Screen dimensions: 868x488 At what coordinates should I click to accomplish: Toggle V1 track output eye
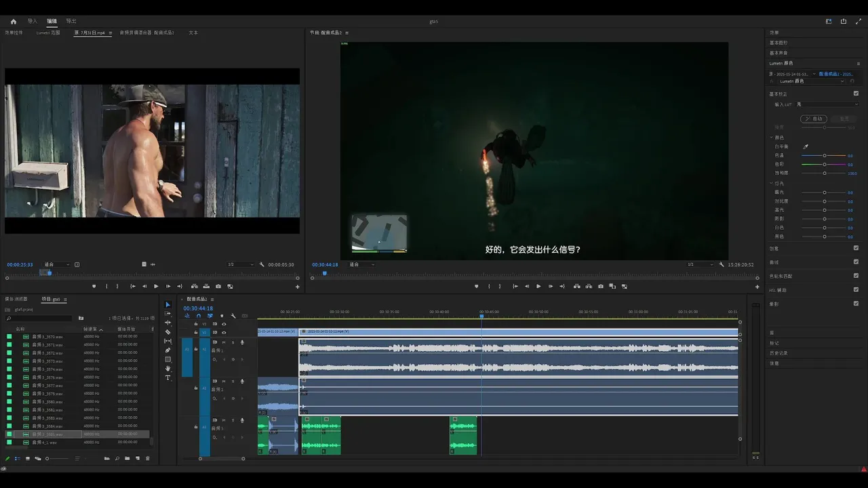coord(224,333)
